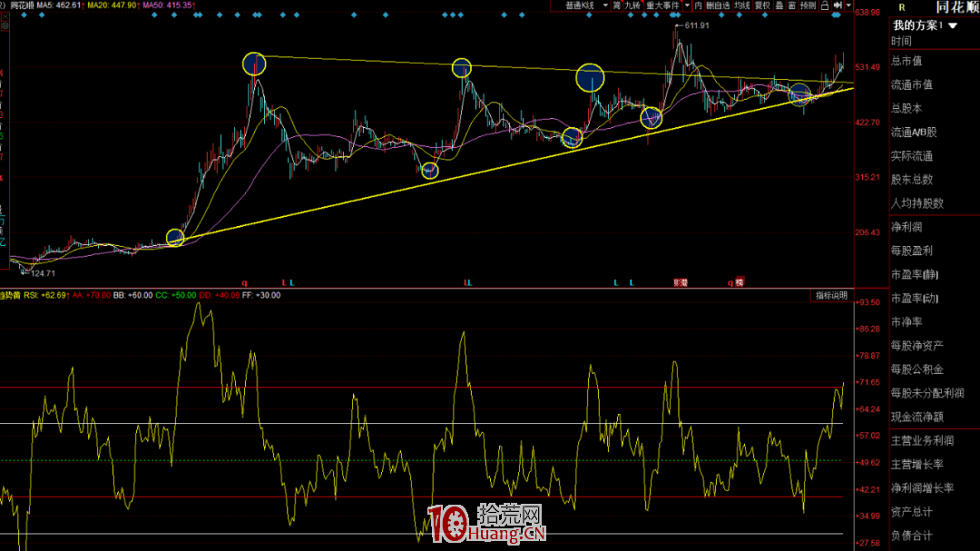This screenshot has height=551, width=980.
Task: Select 净利润 in the right panel list
Action: click(906, 227)
